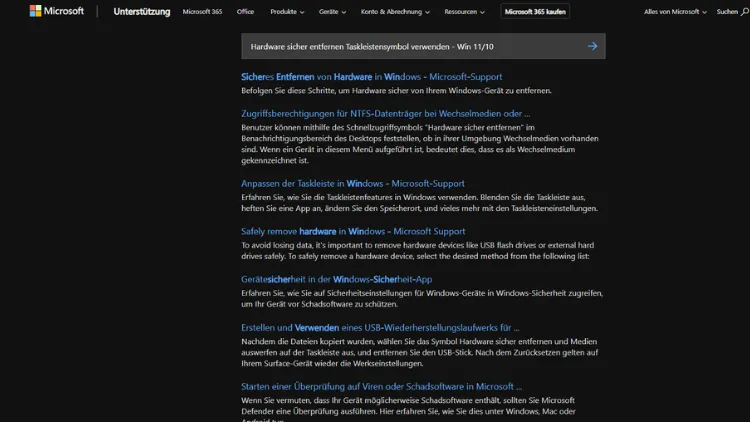Screen dimensions: 750x422
Task: Open Microsoft 365 menu item
Action: (202, 11)
